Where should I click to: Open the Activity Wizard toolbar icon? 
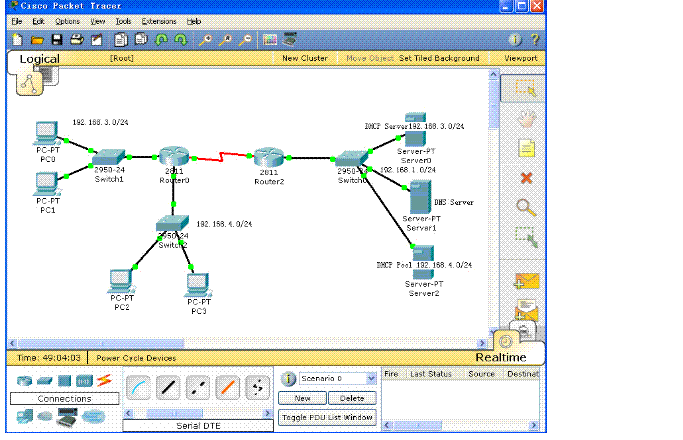(x=96, y=40)
